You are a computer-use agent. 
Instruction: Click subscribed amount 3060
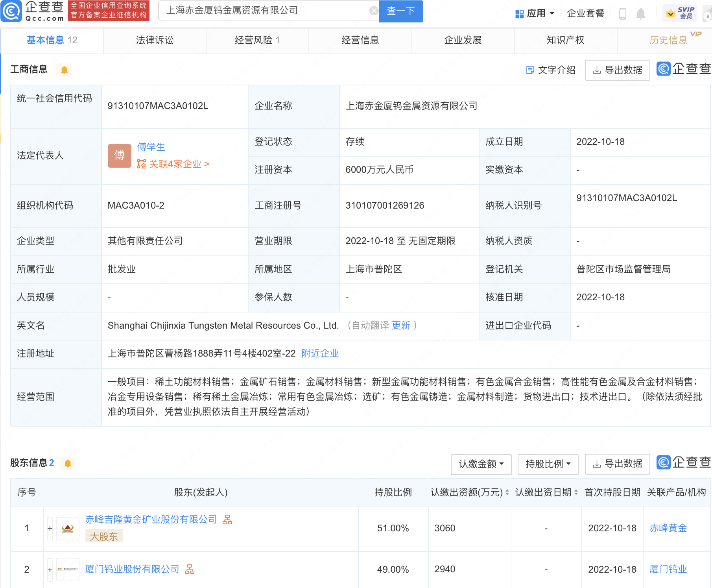tap(445, 528)
